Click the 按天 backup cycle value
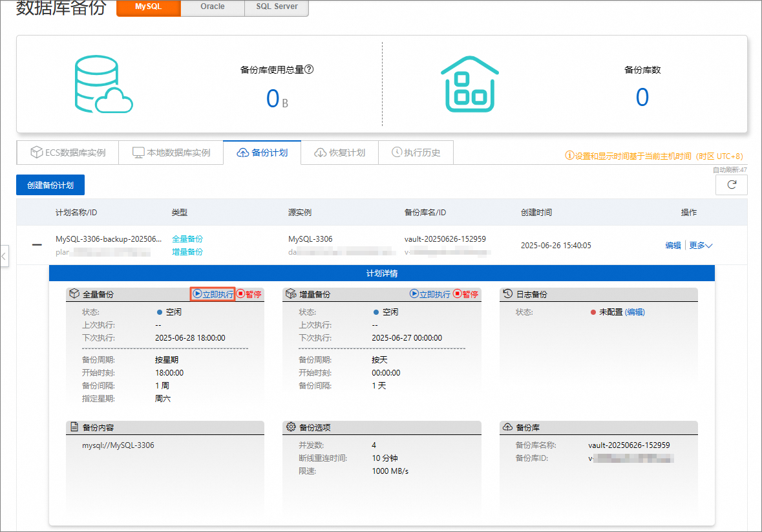Image resolution: width=762 pixels, height=532 pixels. coord(379,359)
